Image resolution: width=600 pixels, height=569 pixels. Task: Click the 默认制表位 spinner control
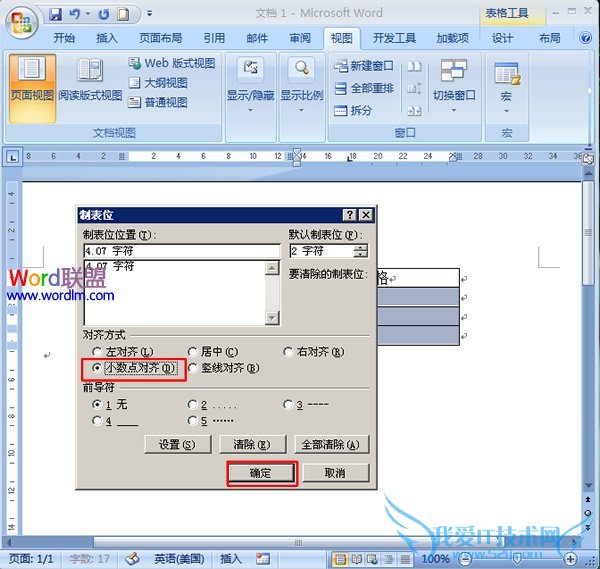click(x=360, y=251)
